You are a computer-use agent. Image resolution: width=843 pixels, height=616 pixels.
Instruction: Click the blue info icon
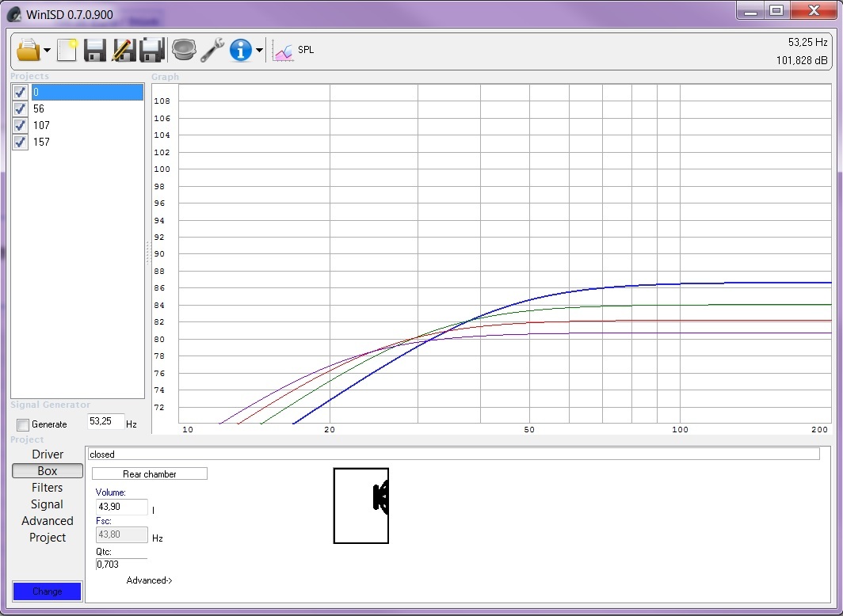coord(240,50)
